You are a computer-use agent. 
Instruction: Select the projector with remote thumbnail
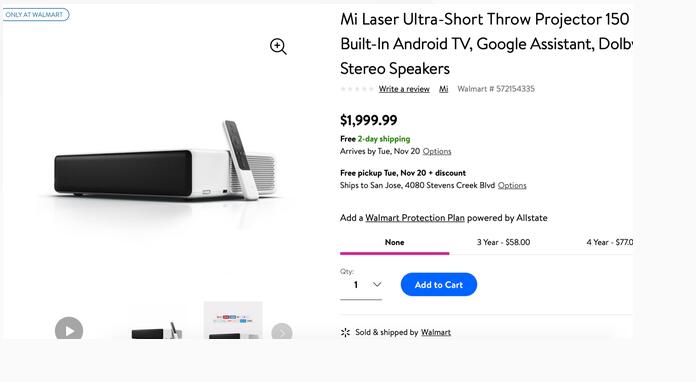tap(156, 330)
